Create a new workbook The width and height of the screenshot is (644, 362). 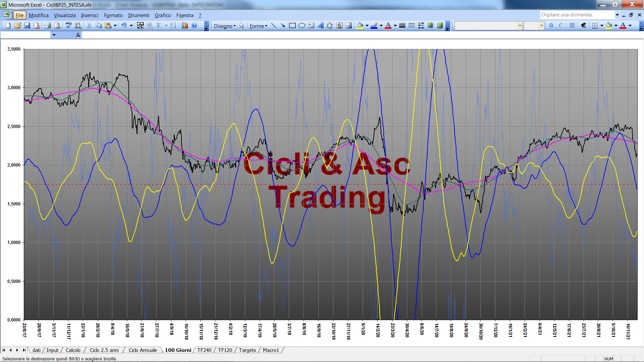click(8, 25)
